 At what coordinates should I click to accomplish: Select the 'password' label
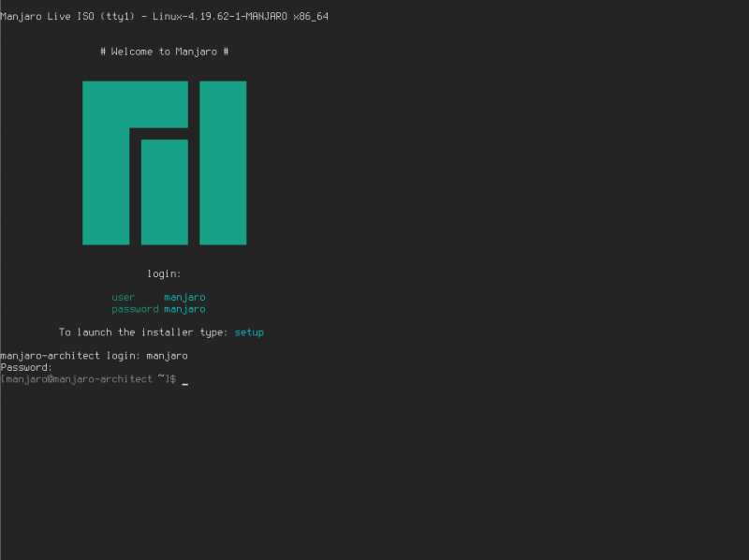click(x=135, y=309)
